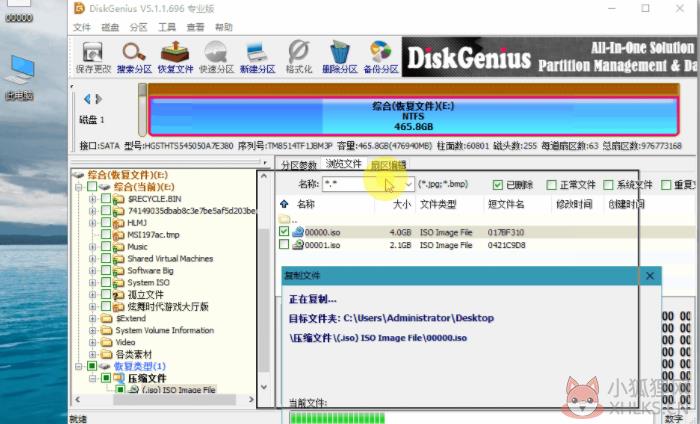Check the box next to 00001.iso

pos(284,244)
